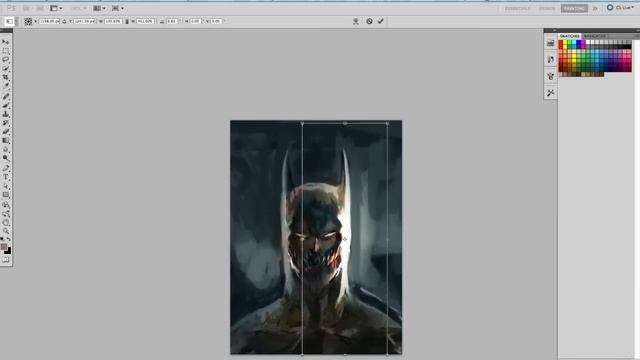
Task: Open the Arrange Documents dropdown
Action: [99, 8]
